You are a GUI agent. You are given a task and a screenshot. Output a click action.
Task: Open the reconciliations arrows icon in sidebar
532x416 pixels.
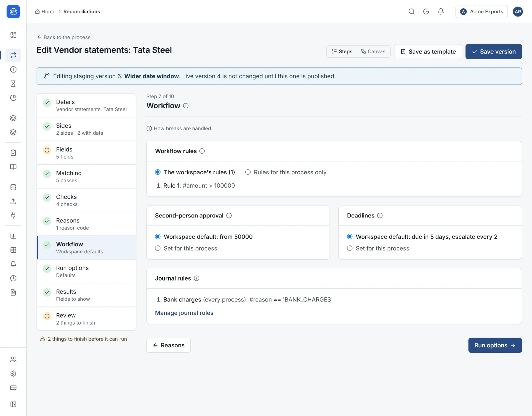coord(13,55)
